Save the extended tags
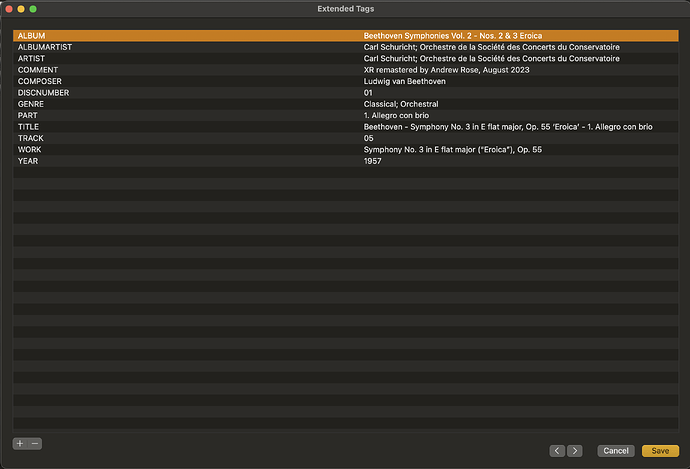Screen dimensions: 690x469 coord(660,451)
